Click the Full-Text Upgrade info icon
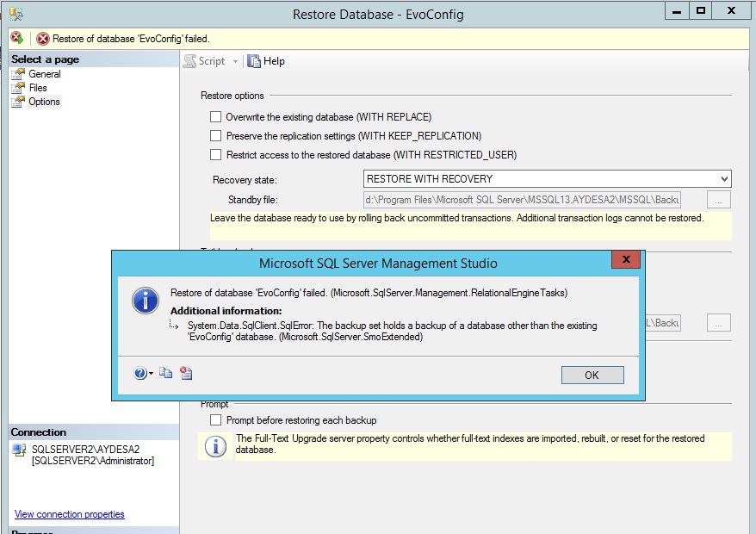The height and width of the screenshot is (534, 756). (x=215, y=446)
